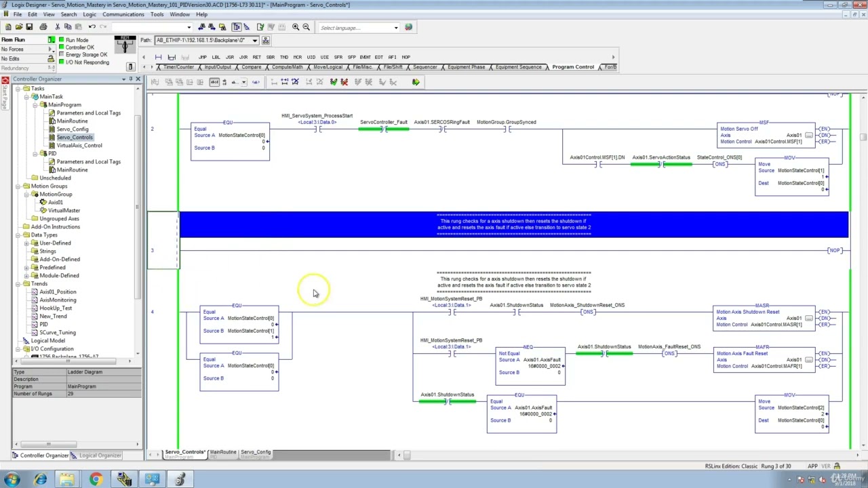
Task: Open the SCurve_Tuning trend
Action: click(x=58, y=333)
